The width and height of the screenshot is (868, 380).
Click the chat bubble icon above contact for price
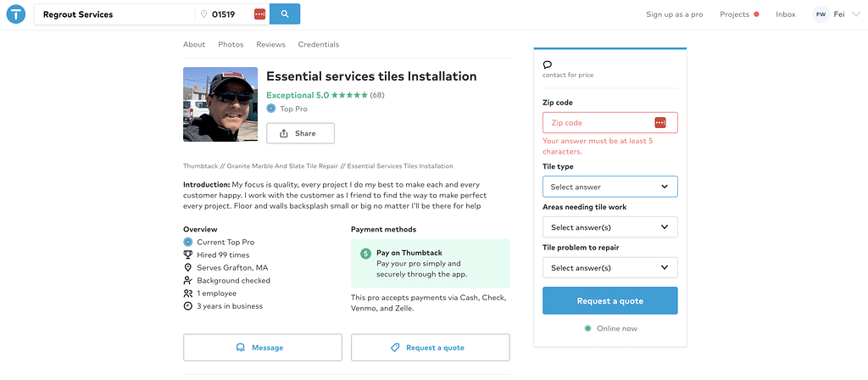coord(548,64)
